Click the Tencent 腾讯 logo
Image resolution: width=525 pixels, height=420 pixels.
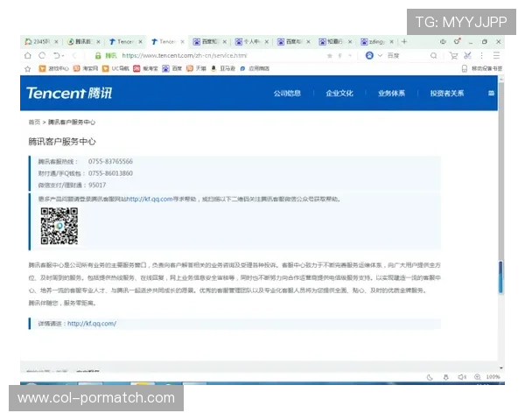coord(69,93)
